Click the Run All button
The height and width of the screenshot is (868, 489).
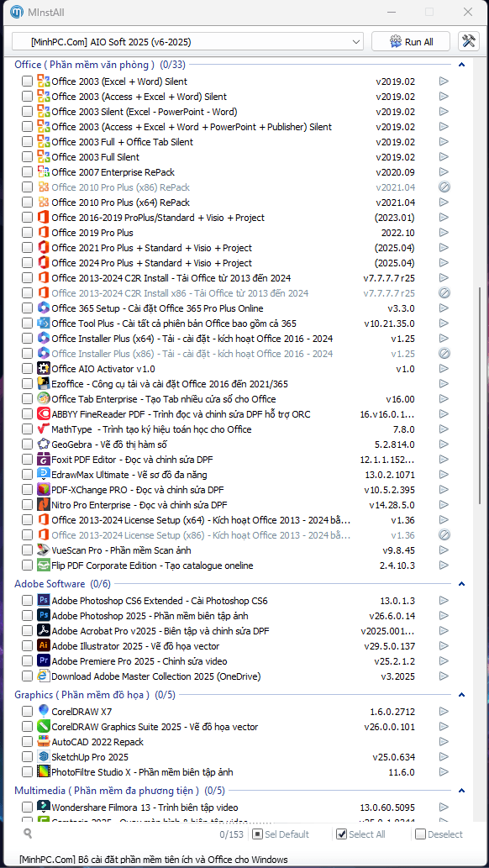point(412,41)
